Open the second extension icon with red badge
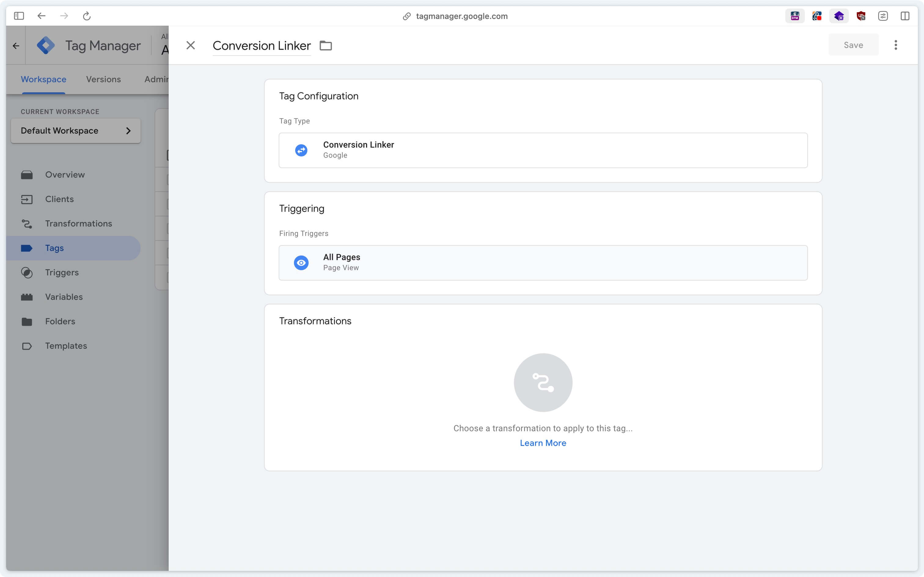This screenshot has height=577, width=924. pos(817,16)
